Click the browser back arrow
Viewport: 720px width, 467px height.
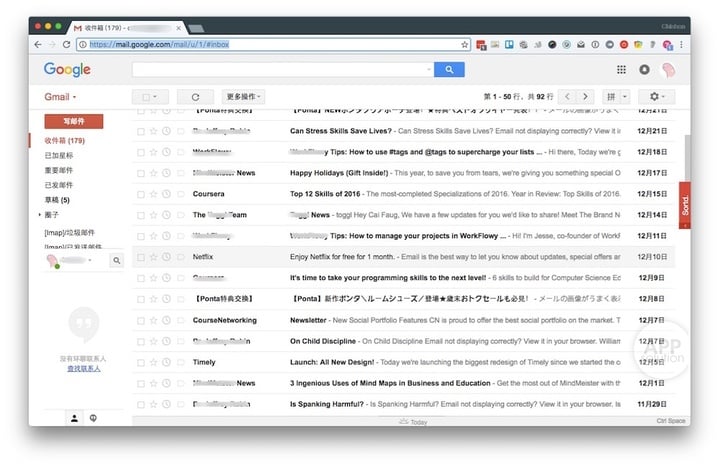[38, 45]
